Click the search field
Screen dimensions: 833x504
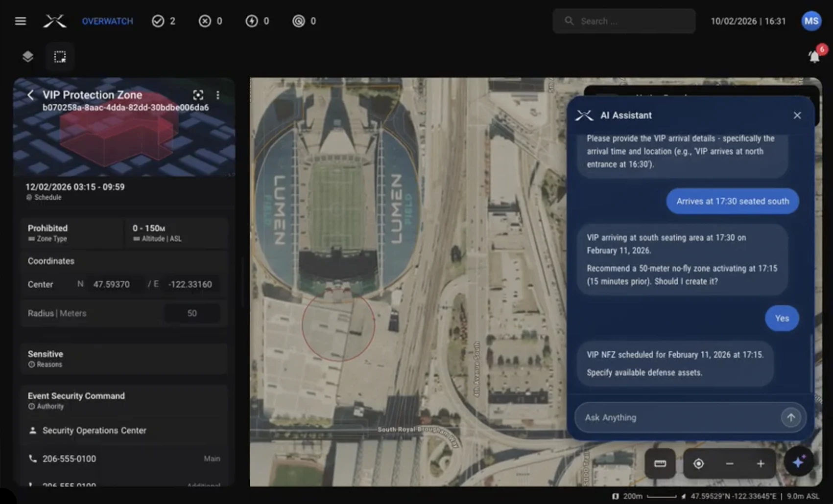(x=624, y=21)
